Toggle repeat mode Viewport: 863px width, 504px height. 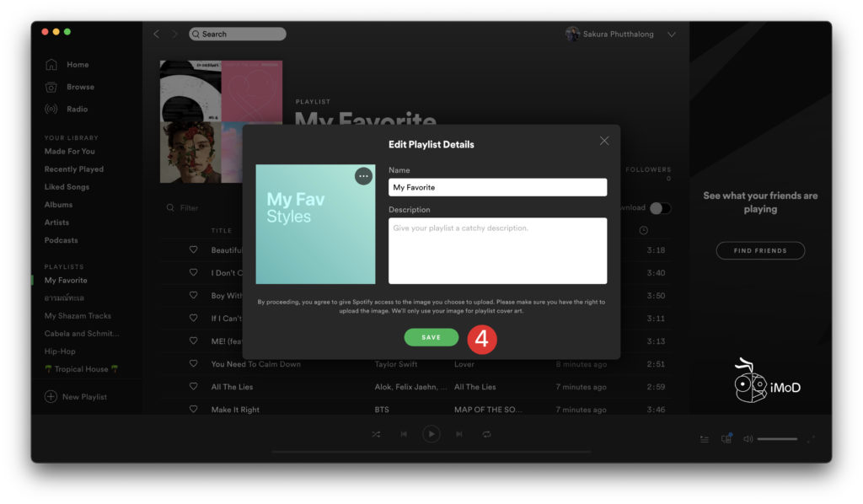(x=487, y=434)
